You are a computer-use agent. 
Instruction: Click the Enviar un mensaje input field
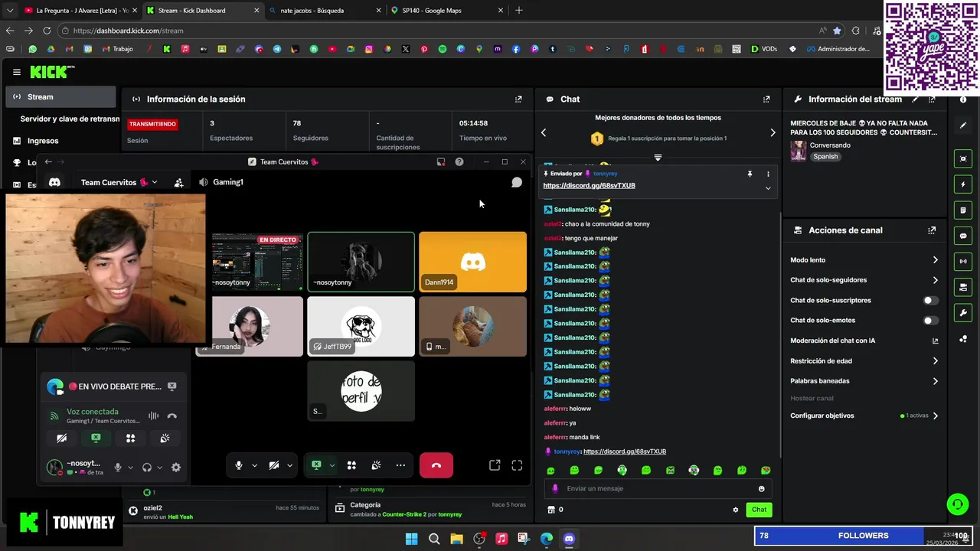[x=657, y=488]
